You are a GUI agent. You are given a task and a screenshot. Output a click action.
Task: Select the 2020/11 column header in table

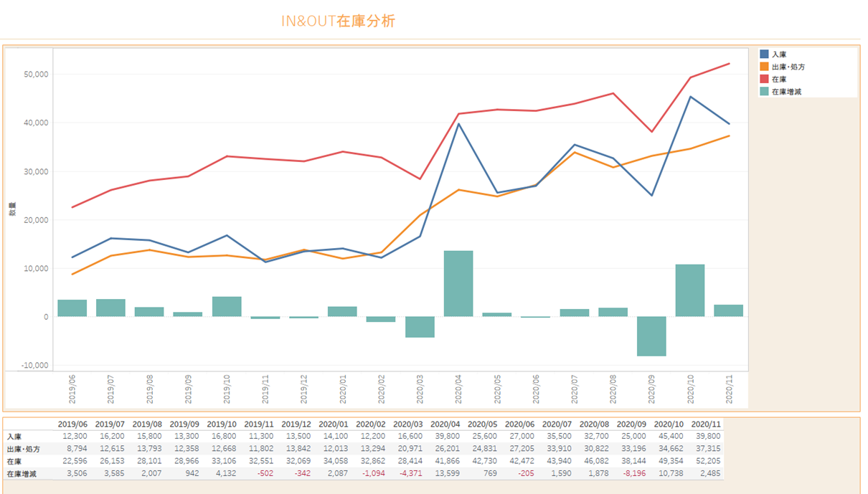click(705, 424)
